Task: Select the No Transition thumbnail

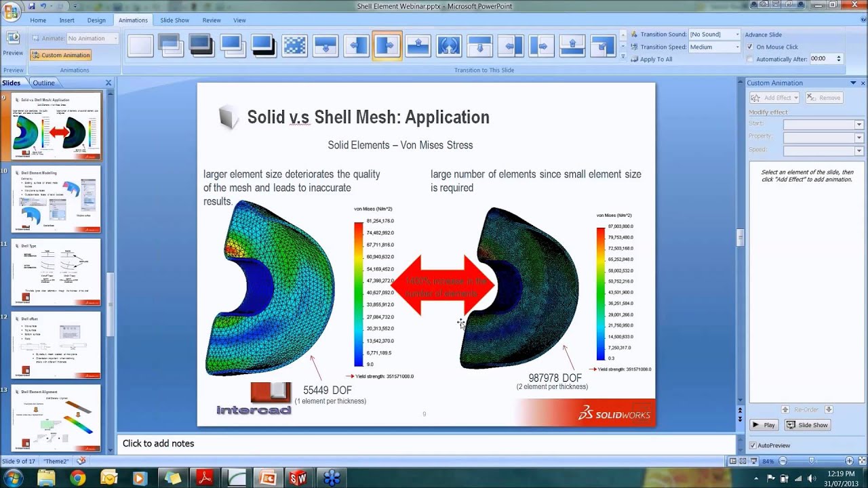Action: (140, 46)
